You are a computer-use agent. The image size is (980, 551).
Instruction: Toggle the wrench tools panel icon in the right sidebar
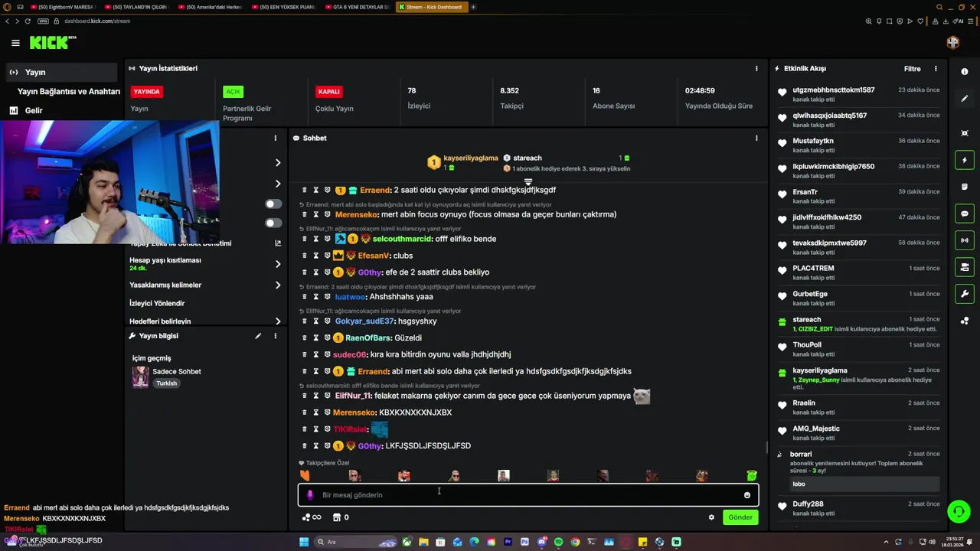pyautogui.click(x=965, y=294)
